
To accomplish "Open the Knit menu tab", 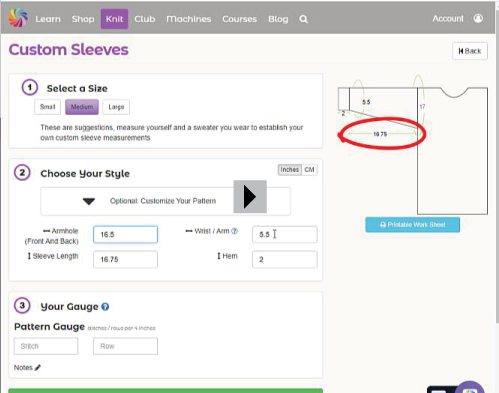I will (x=114, y=19).
